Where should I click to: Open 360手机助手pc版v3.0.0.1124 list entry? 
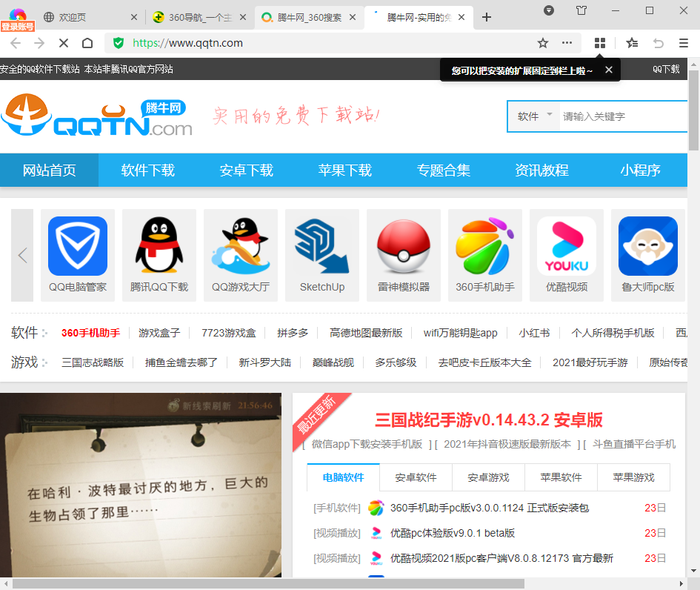[x=490, y=508]
